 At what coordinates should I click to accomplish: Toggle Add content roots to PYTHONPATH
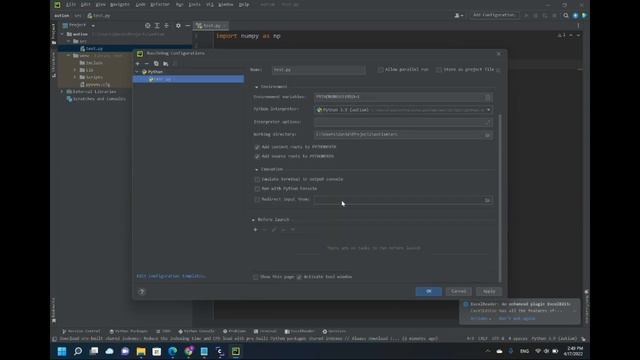(257, 147)
